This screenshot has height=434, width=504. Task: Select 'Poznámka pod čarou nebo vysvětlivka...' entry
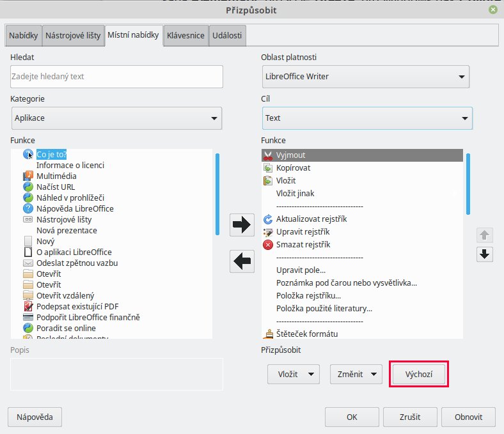[x=347, y=283]
